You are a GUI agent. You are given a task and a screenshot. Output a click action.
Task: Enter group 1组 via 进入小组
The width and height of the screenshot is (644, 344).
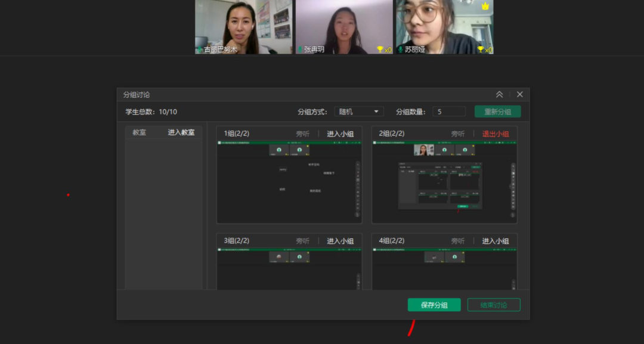pyautogui.click(x=340, y=134)
